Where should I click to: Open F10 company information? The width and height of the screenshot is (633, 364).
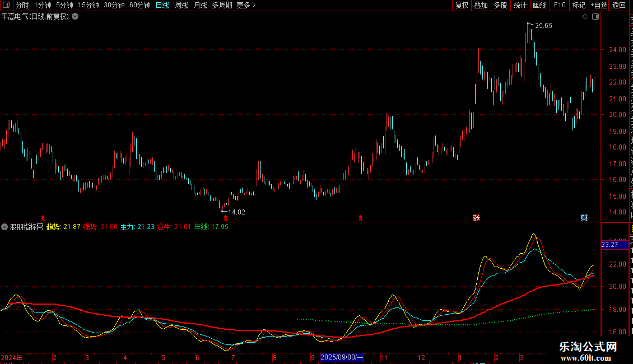560,5
